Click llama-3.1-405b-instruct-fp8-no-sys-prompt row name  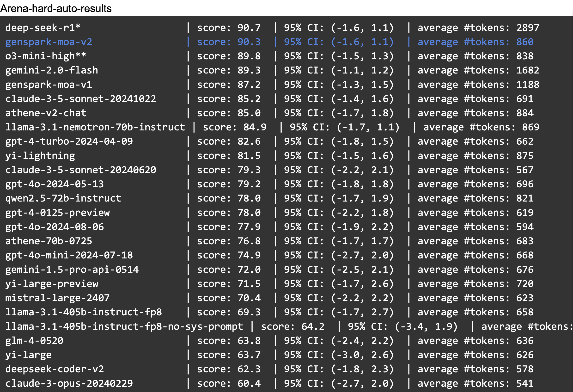(124, 326)
